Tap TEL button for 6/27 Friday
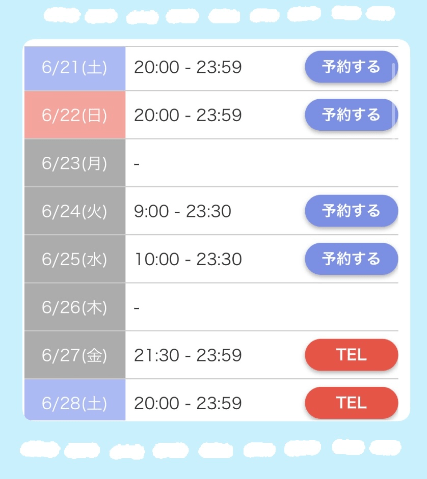427x479 pixels. pyautogui.click(x=351, y=355)
